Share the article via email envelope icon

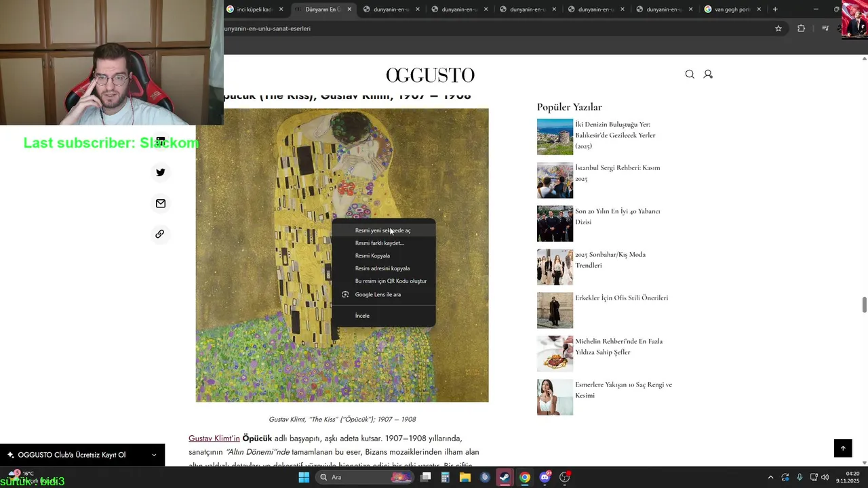click(x=161, y=203)
